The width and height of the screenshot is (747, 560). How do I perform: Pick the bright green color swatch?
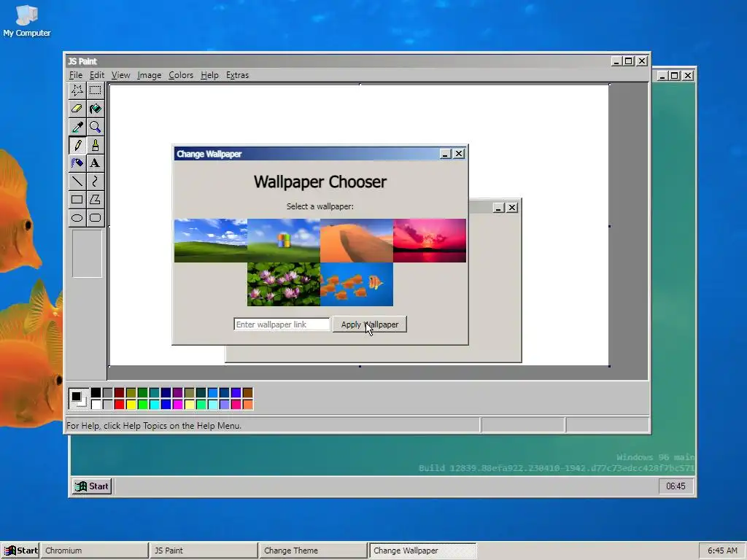pyautogui.click(x=142, y=404)
